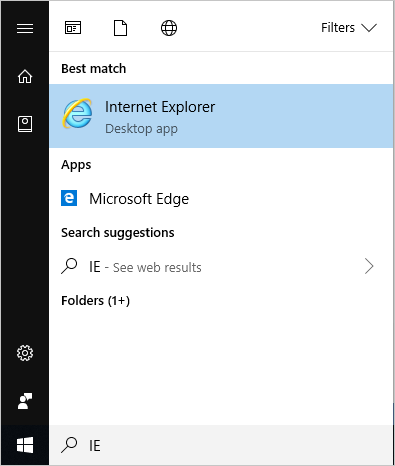Click the magnifier icon in the search box
This screenshot has height=466, width=395.
(x=69, y=445)
